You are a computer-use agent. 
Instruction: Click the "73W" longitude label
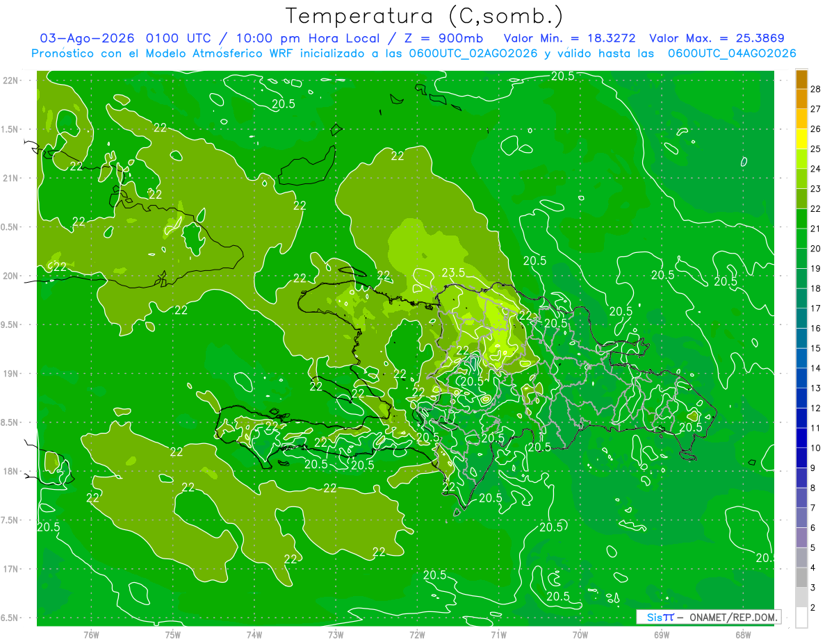coord(336,634)
